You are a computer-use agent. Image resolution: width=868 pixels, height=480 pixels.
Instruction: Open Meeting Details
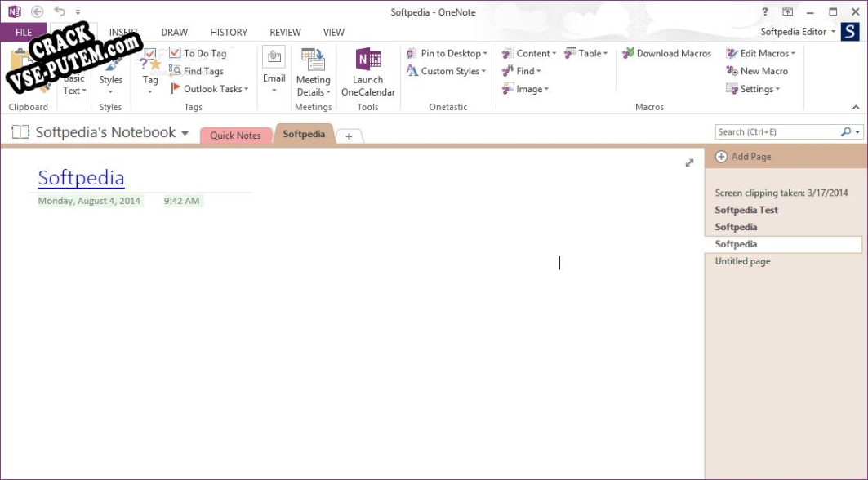(x=314, y=72)
